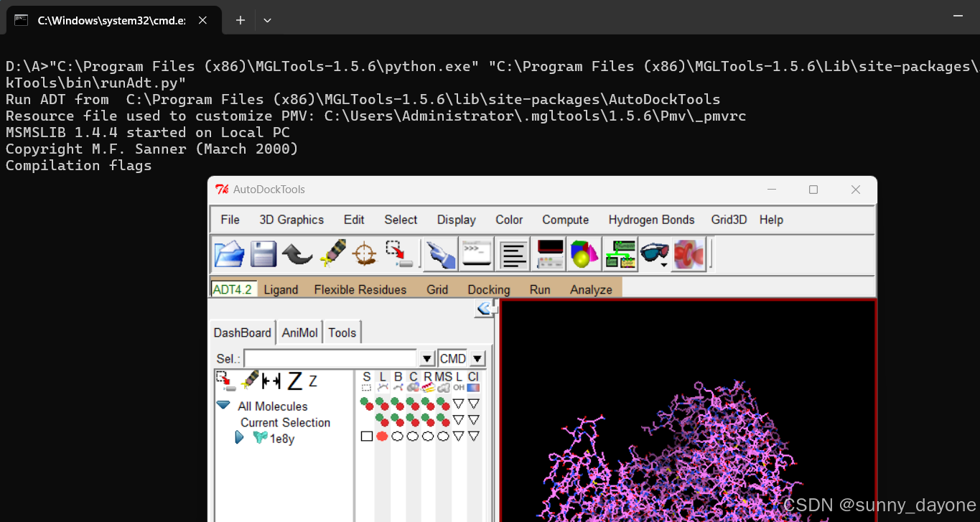
Task: Click the eraser icon in DashBoard
Action: (250, 381)
